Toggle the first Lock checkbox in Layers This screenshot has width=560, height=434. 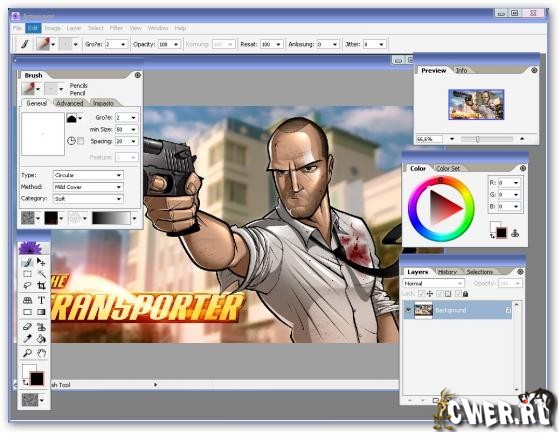click(421, 294)
